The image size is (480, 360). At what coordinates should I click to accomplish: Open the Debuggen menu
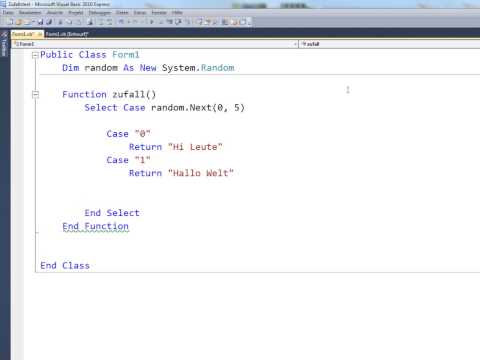(x=99, y=12)
